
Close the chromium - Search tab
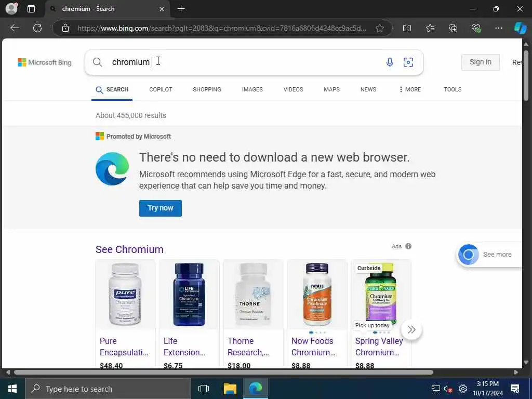click(x=162, y=9)
